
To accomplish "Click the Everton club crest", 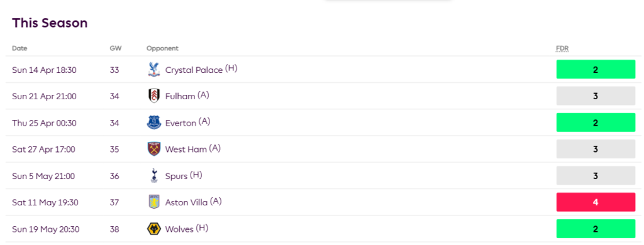I will coord(153,122).
